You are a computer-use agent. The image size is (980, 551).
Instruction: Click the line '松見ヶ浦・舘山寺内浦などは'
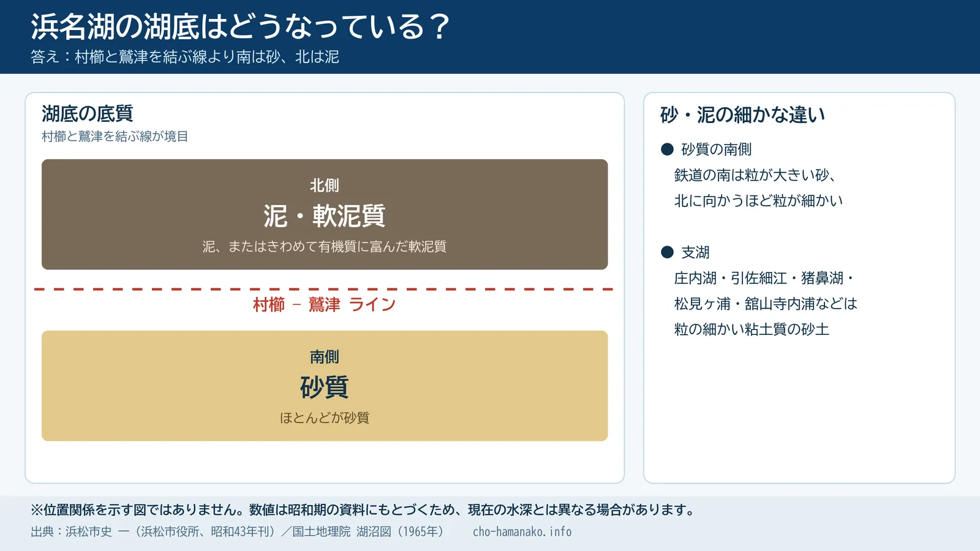coord(766,304)
